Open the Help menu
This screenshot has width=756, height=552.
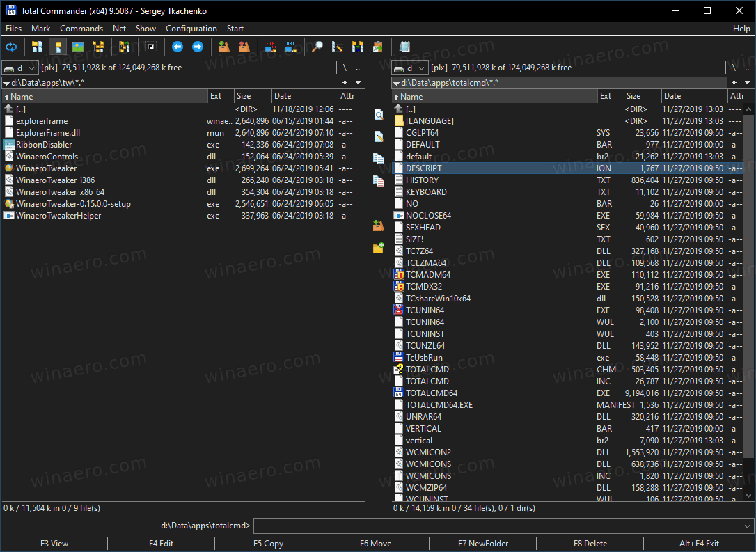pyautogui.click(x=741, y=29)
